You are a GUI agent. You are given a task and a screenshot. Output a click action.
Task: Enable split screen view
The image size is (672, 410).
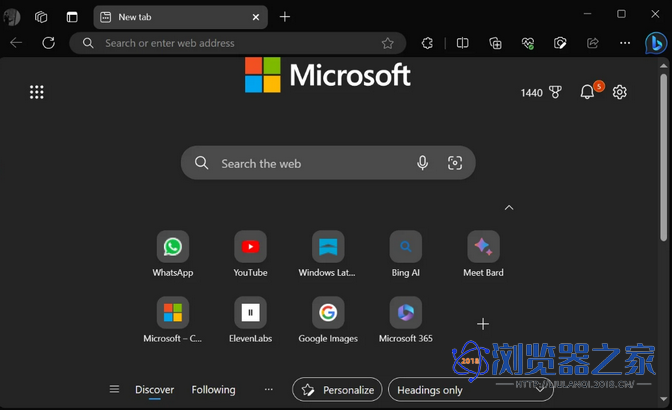[x=462, y=43]
